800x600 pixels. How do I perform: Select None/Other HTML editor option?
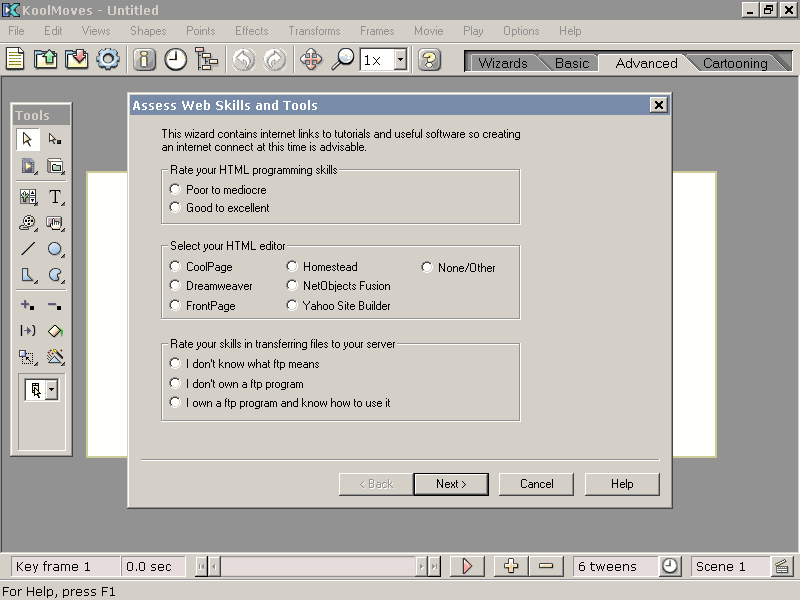(x=427, y=267)
